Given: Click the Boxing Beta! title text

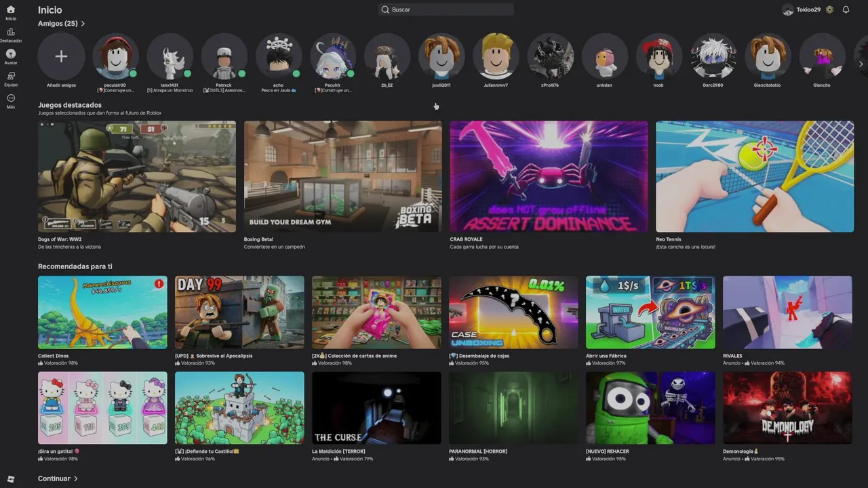Looking at the screenshot, I should tap(258, 239).
